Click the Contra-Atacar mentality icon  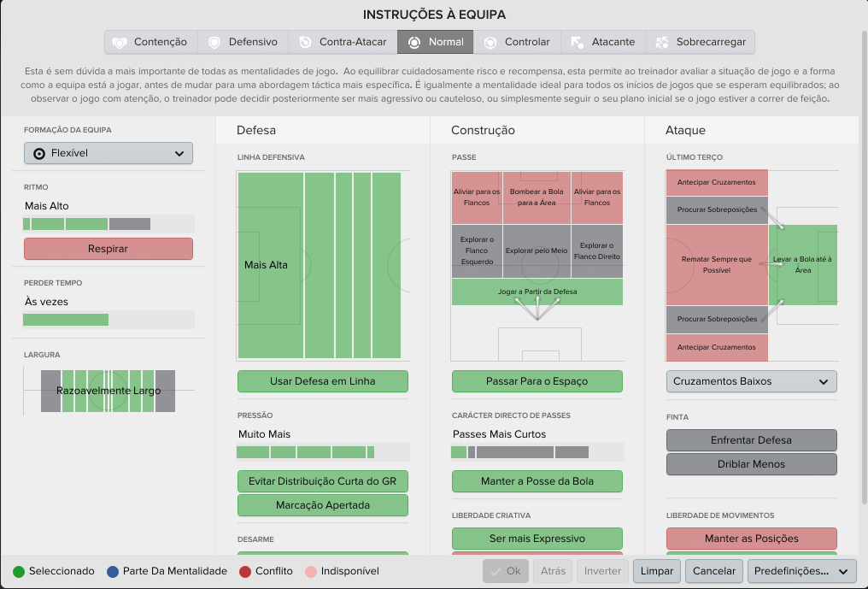point(305,42)
